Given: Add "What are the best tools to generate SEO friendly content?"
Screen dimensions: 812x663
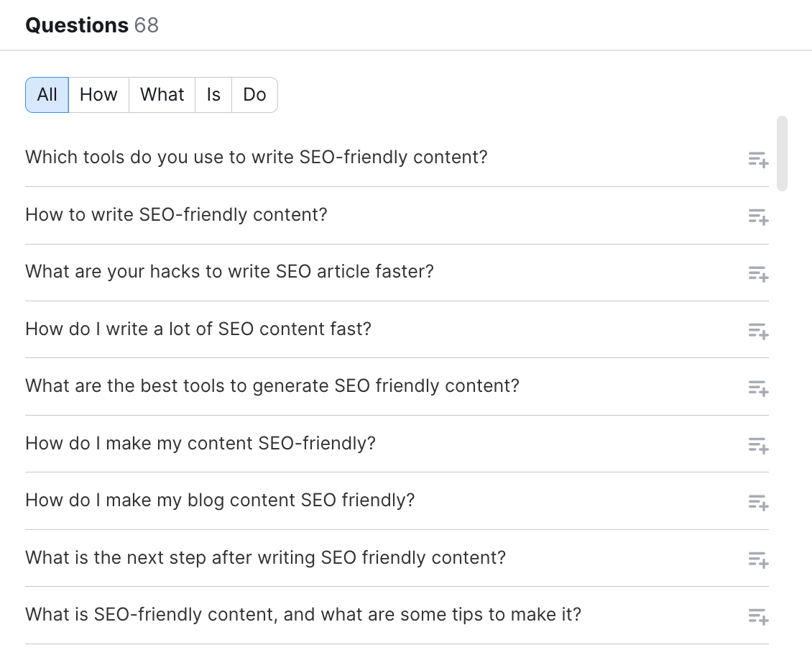Looking at the screenshot, I should (x=757, y=388).
